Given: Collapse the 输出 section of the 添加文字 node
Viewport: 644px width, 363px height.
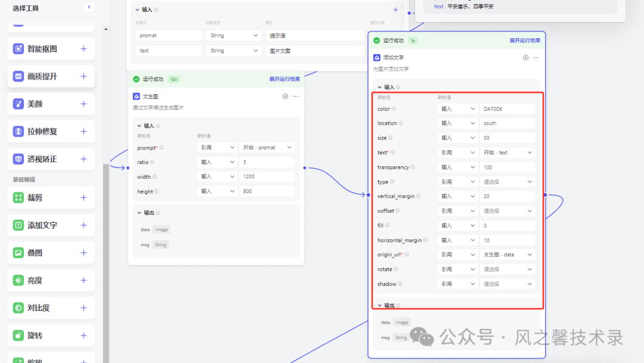Looking at the screenshot, I should click(x=388, y=305).
